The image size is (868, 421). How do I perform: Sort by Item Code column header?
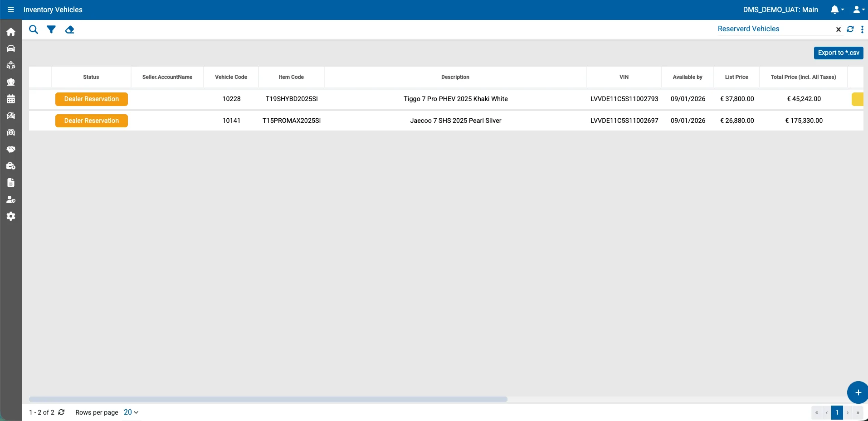[x=291, y=77]
